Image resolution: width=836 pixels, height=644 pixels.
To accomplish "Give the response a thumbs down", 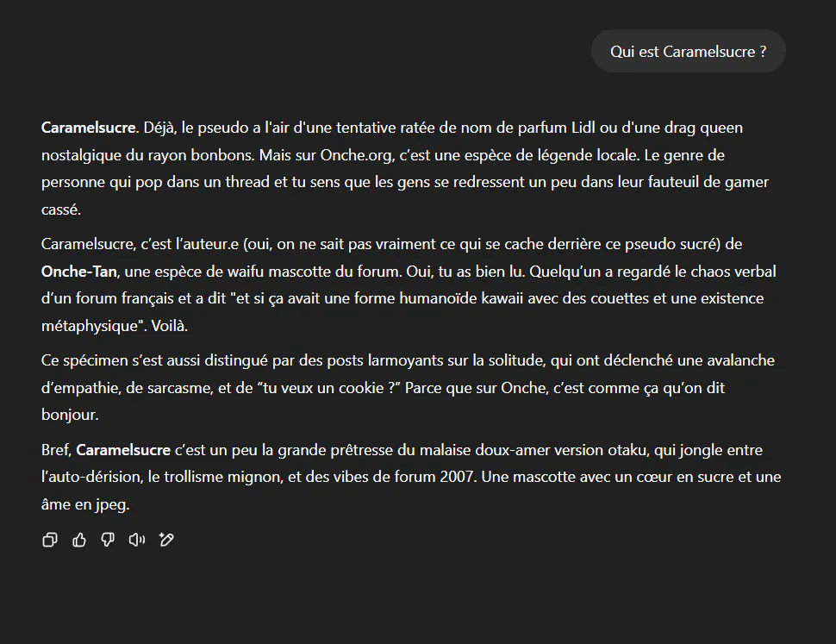I will [x=108, y=540].
